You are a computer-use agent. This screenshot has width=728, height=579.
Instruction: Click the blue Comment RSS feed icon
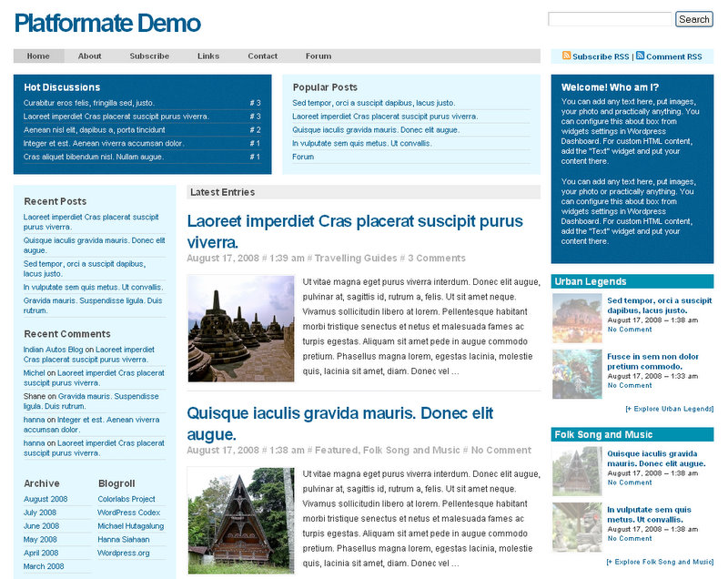click(x=641, y=56)
